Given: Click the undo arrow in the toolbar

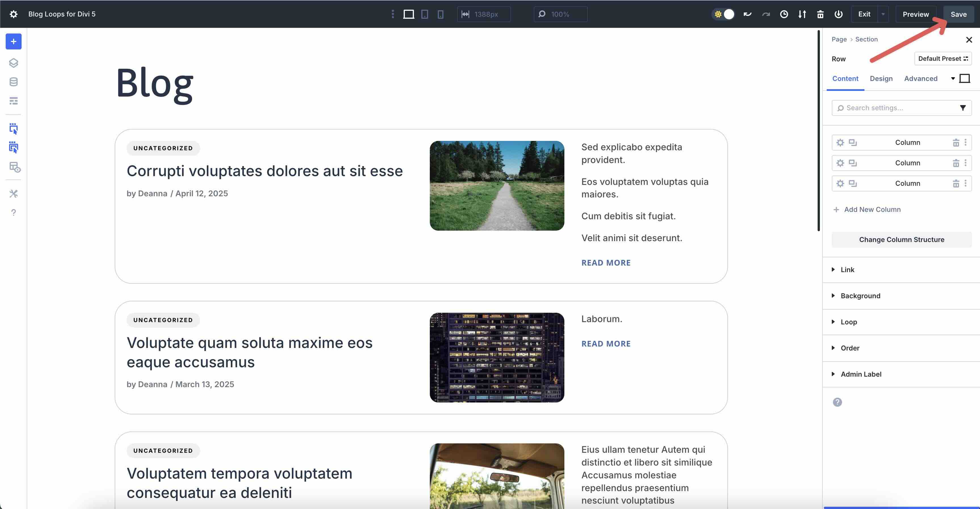Looking at the screenshot, I should (747, 14).
